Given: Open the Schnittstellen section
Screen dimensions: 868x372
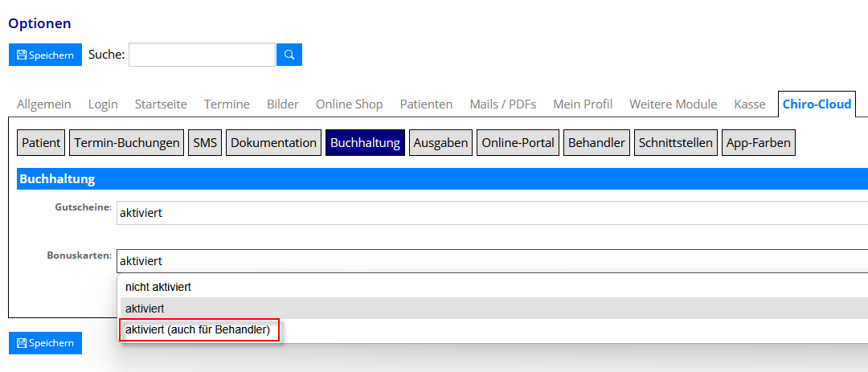Looking at the screenshot, I should click(x=675, y=142).
